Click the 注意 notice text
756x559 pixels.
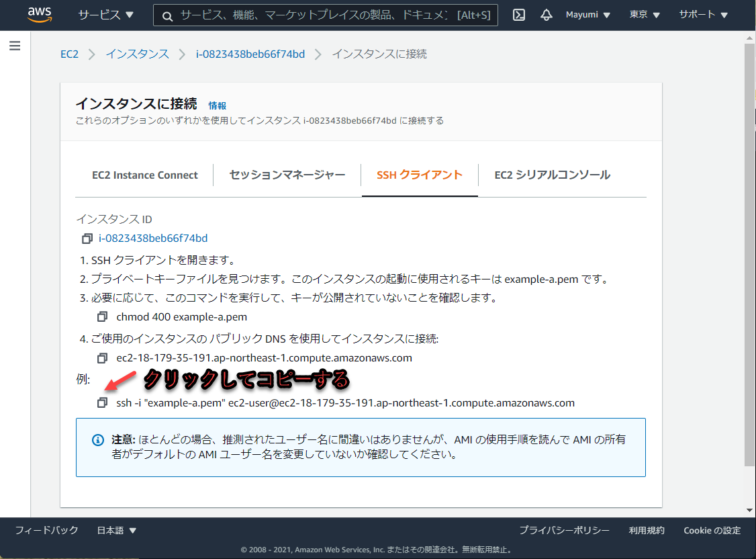369,447
